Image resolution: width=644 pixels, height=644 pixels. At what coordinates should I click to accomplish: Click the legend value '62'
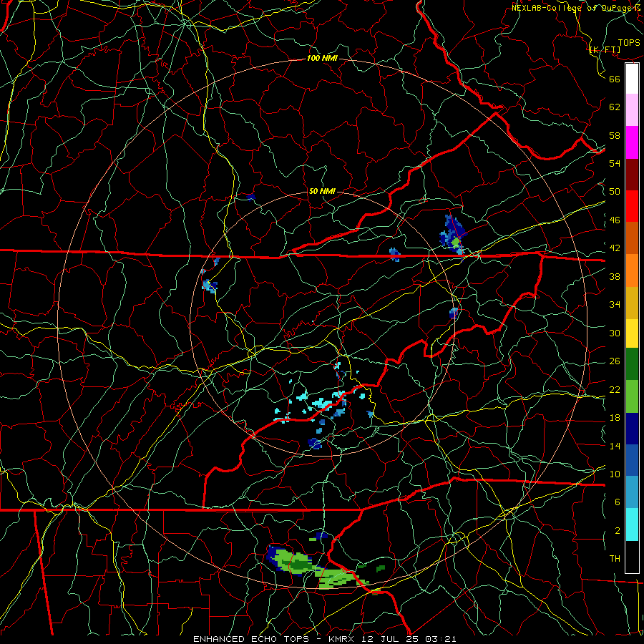615,107
